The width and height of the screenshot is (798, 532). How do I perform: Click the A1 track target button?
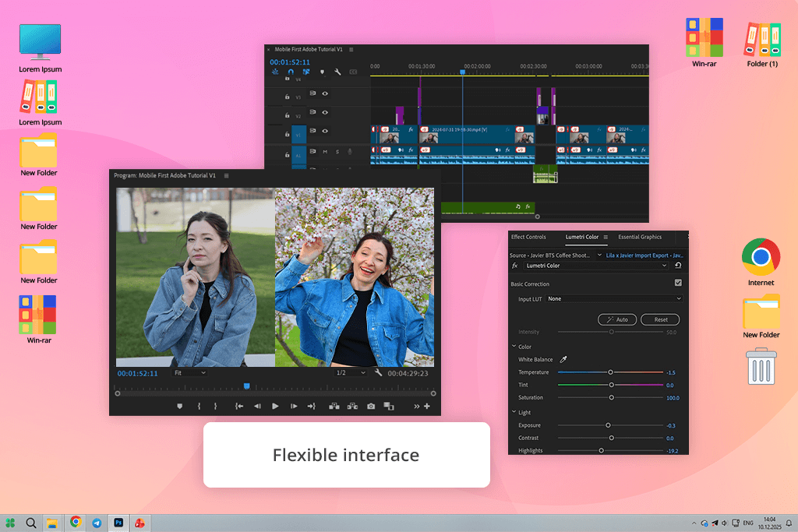click(298, 155)
